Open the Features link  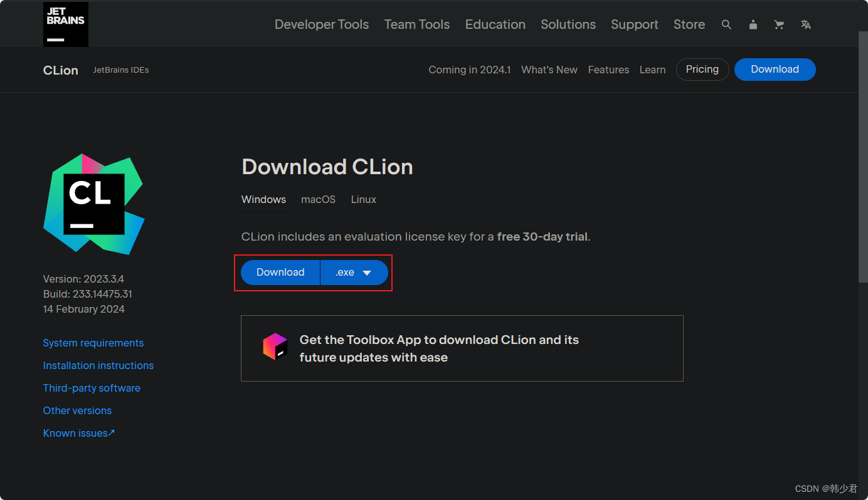(x=608, y=70)
